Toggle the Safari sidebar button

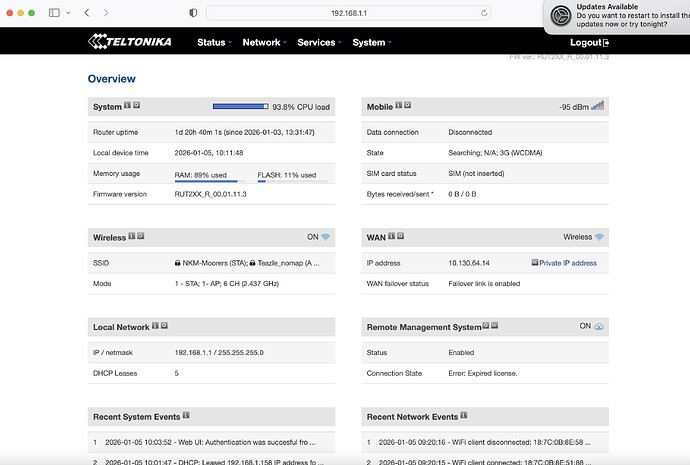point(54,13)
